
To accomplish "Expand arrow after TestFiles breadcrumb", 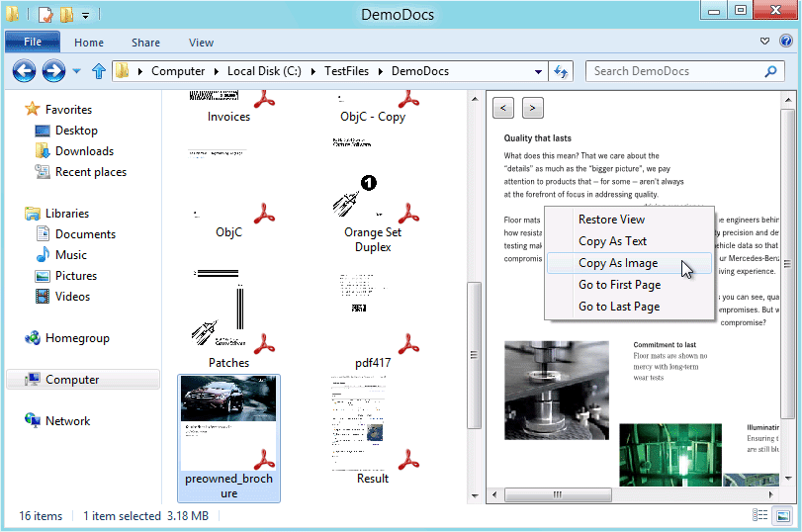I will [381, 71].
